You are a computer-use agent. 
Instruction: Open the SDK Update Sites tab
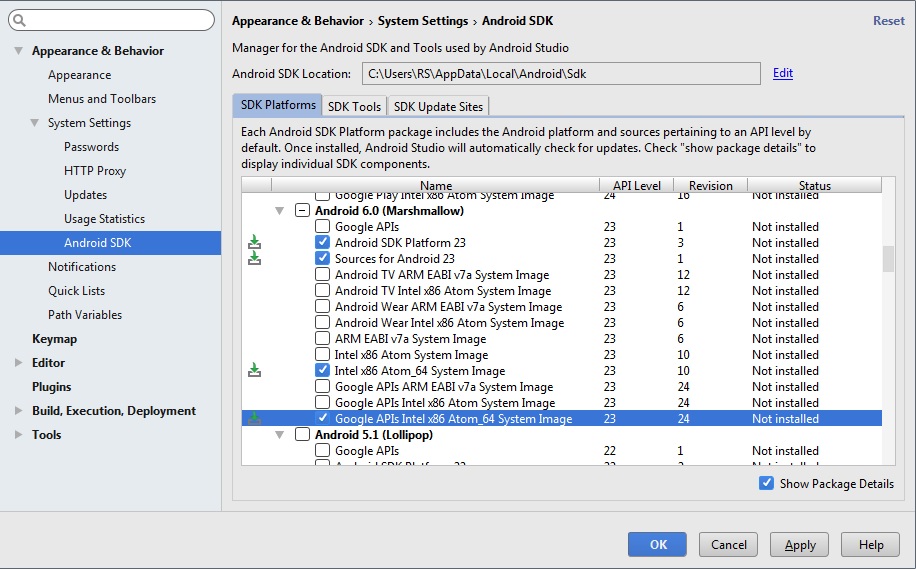pyautogui.click(x=438, y=106)
